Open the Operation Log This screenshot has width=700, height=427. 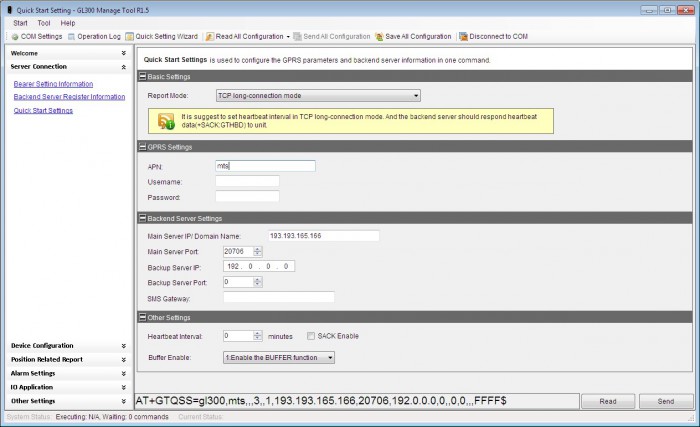(94, 36)
